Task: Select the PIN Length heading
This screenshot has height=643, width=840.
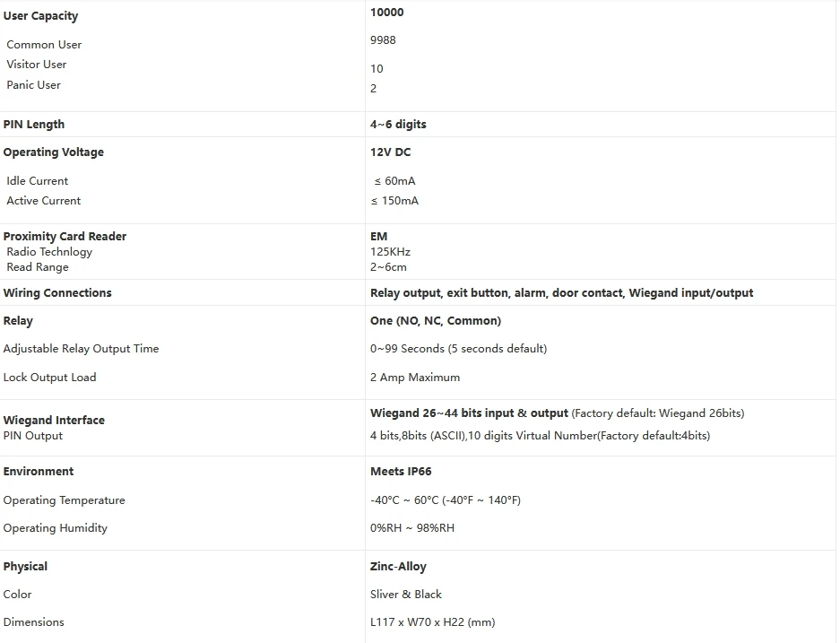Action: pos(34,125)
